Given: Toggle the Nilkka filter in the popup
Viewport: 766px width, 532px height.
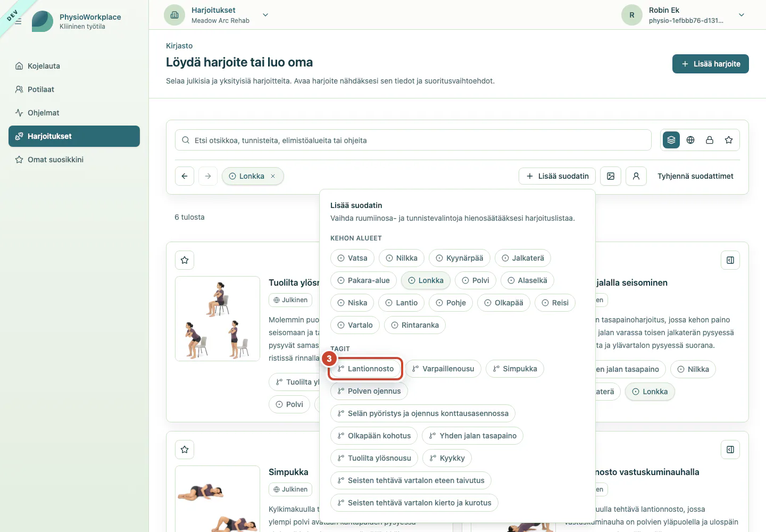Looking at the screenshot, I should (402, 258).
